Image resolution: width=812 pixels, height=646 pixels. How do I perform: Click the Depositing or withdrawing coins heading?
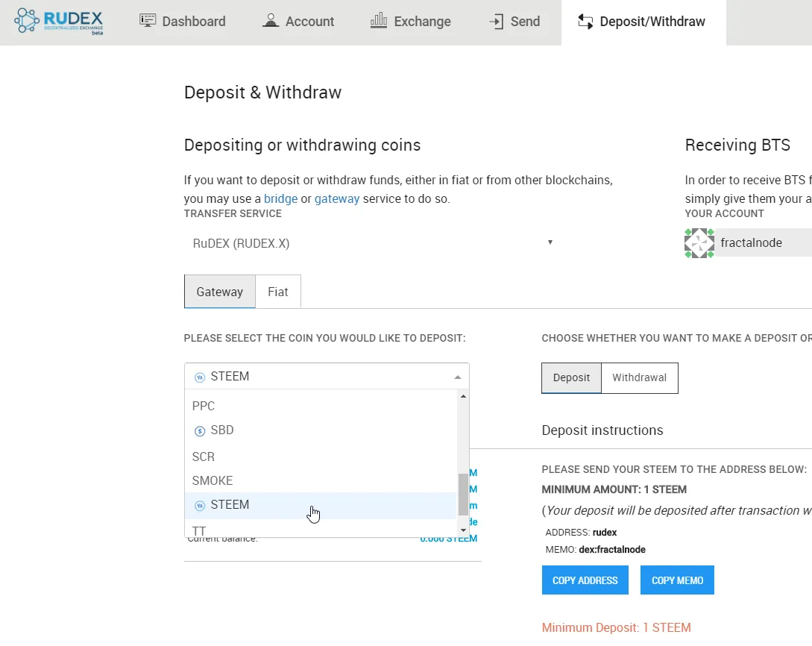point(303,145)
